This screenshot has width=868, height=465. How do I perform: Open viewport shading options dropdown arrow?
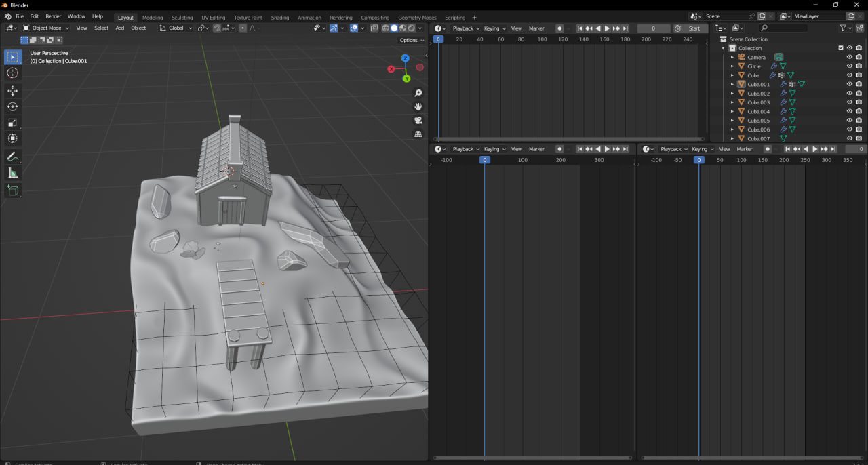[421, 28]
